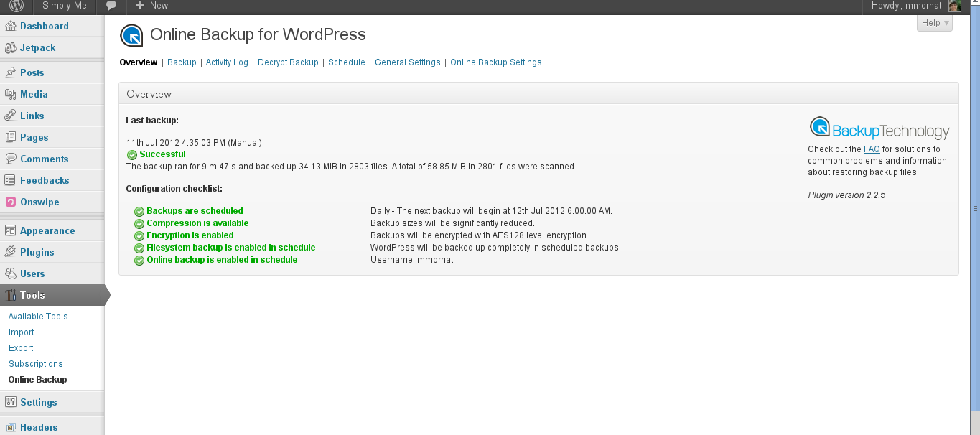Click the Feedbacks sidebar icon
Viewport: 980px width, 435px height.
point(11,180)
